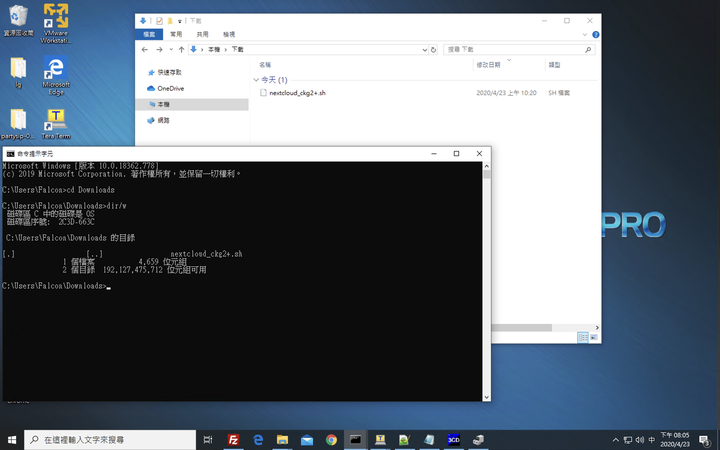Open the 共用 (Share) ribbon tab
Image resolution: width=720 pixels, height=450 pixels.
[x=202, y=34]
